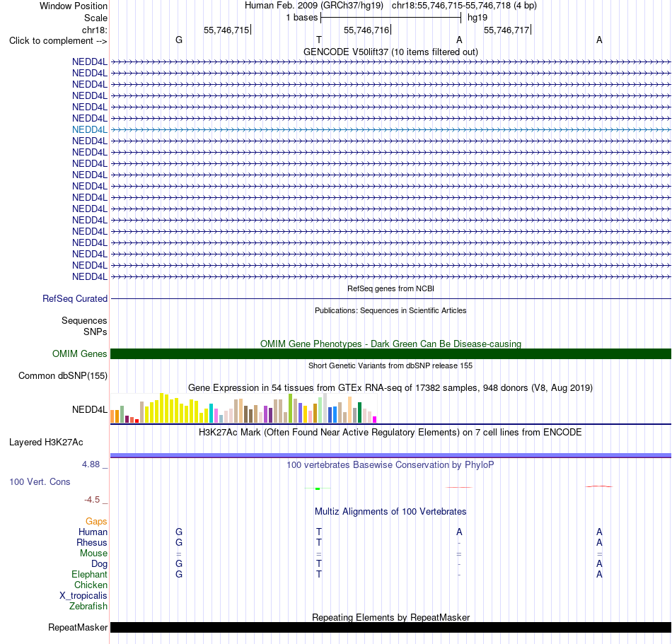This screenshot has width=672, height=644.
Task: Open 'Short Genetic Variants from dbSNP release 155'
Action: [390, 365]
